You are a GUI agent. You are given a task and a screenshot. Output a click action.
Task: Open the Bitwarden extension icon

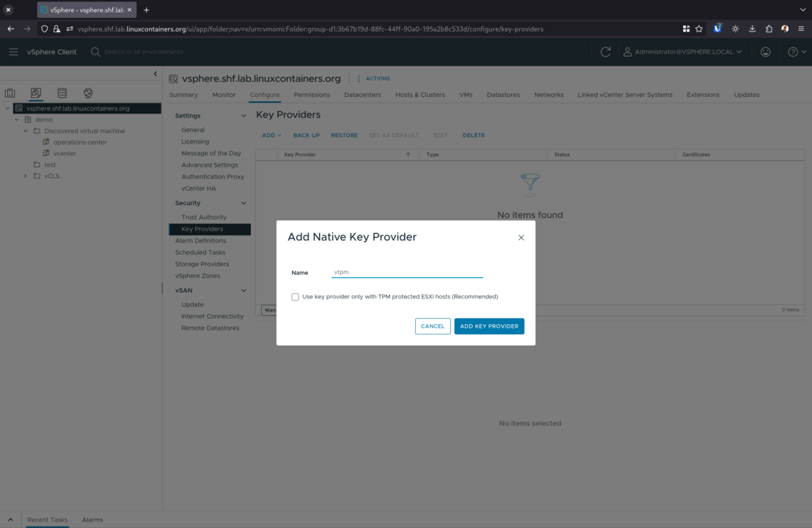717,29
